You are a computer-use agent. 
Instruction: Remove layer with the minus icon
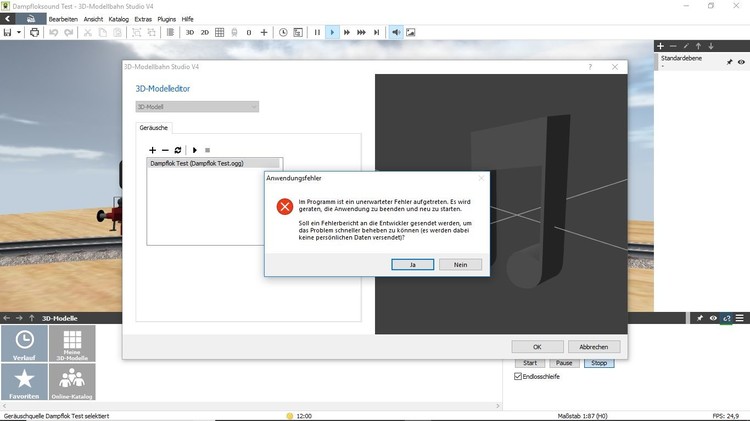(673, 46)
